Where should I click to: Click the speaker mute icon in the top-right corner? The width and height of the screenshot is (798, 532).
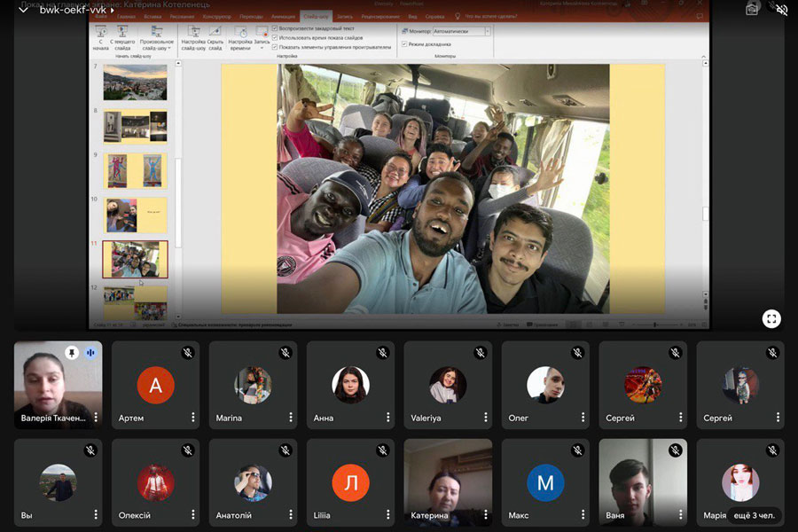tap(781, 10)
